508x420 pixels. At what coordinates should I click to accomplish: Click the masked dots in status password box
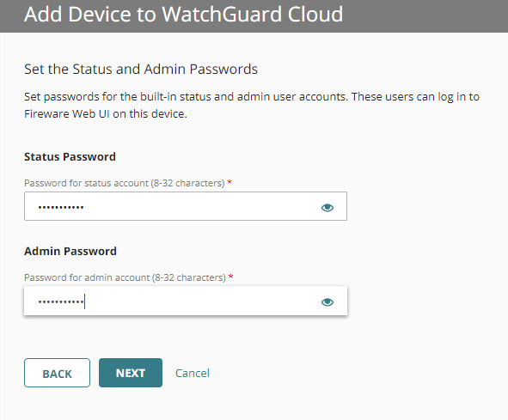(61, 207)
